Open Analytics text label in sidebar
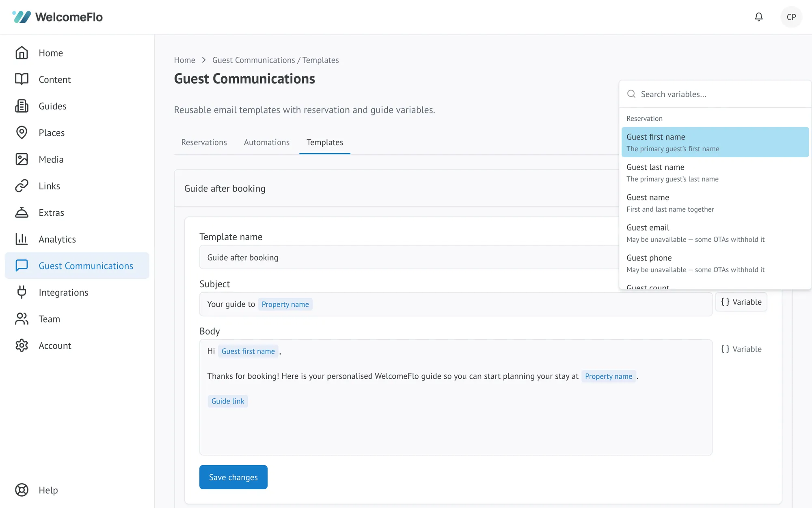Screen dimensions: 812x508 (57, 239)
